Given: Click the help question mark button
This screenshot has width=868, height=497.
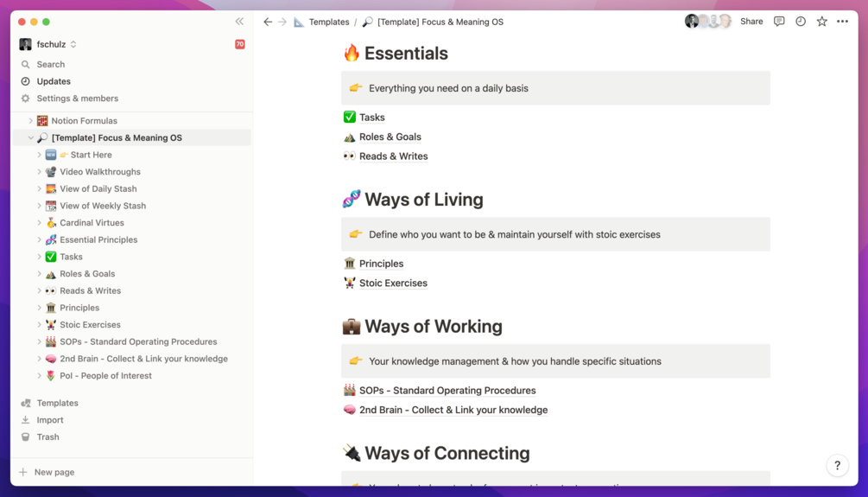Looking at the screenshot, I should [x=837, y=465].
